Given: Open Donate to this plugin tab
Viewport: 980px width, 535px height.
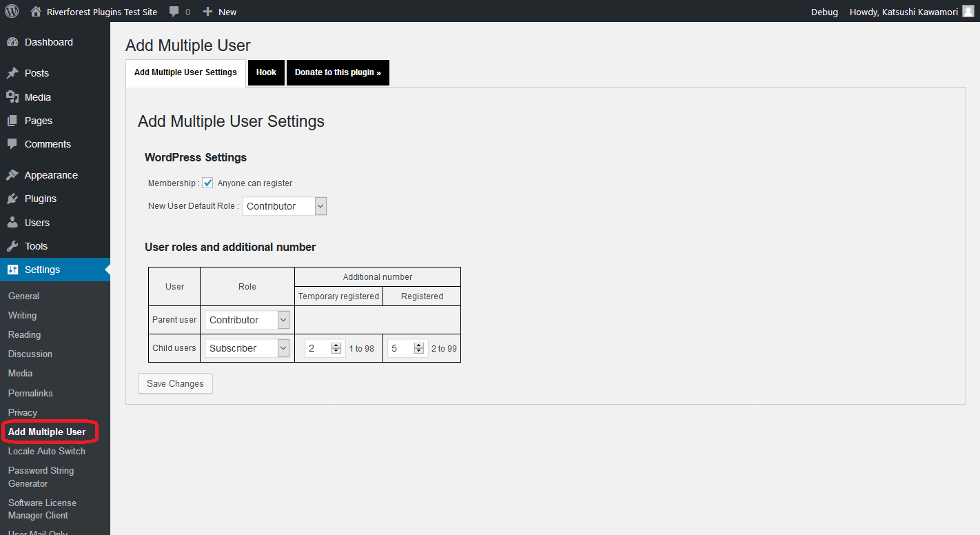Looking at the screenshot, I should (x=338, y=72).
